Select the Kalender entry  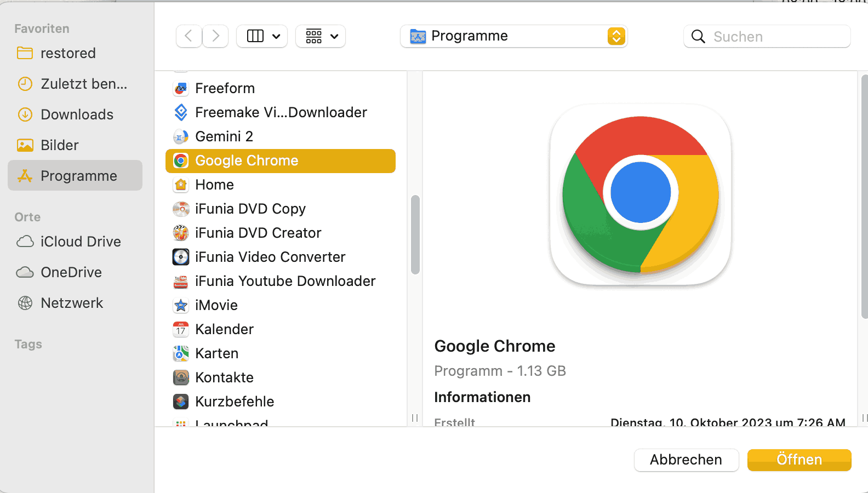point(281,329)
